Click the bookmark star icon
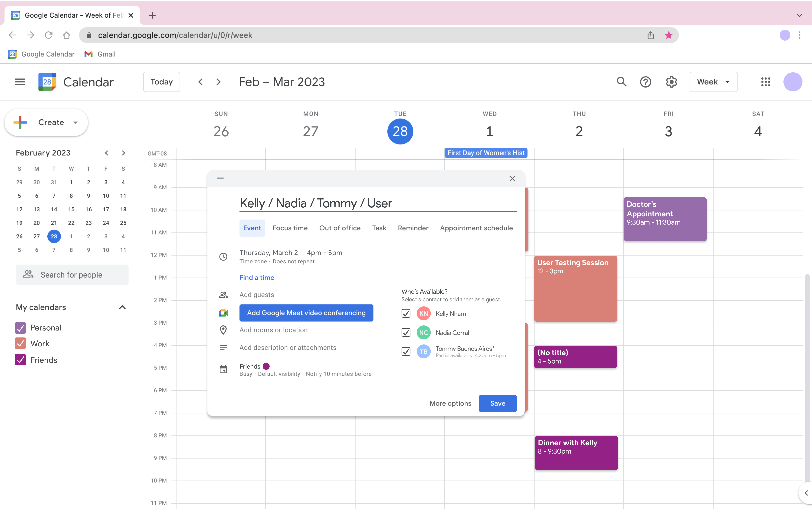Viewport: 812px width, 510px height. (668, 35)
